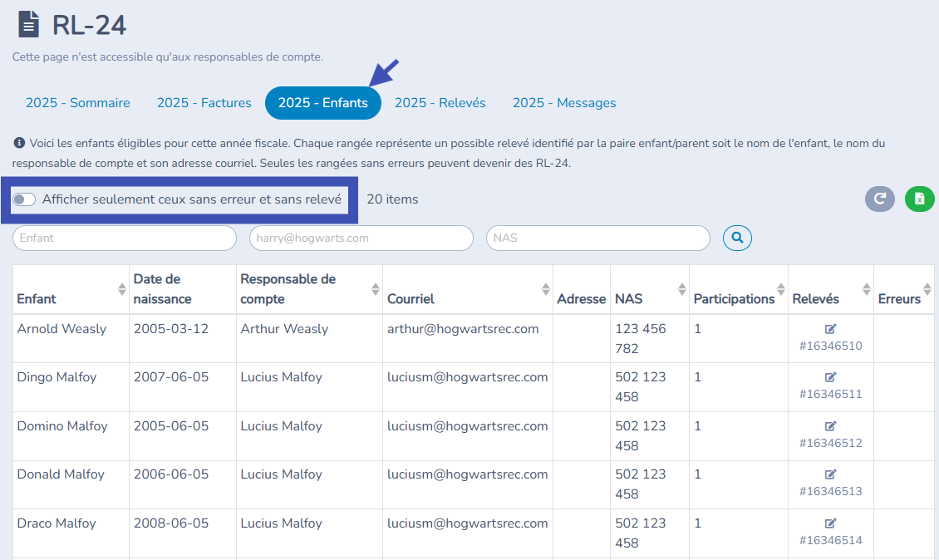Go to 2025 - Relevés tab
This screenshot has width=939, height=560.
pyautogui.click(x=440, y=103)
